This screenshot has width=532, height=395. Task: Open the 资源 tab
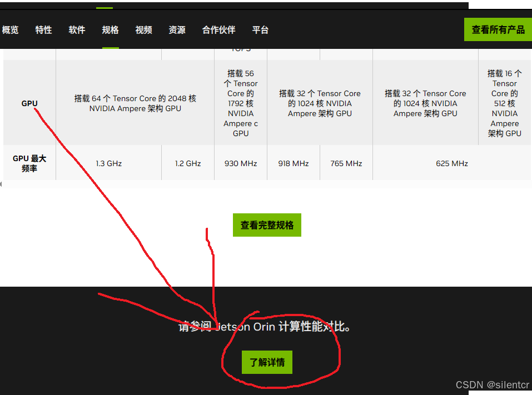(177, 30)
